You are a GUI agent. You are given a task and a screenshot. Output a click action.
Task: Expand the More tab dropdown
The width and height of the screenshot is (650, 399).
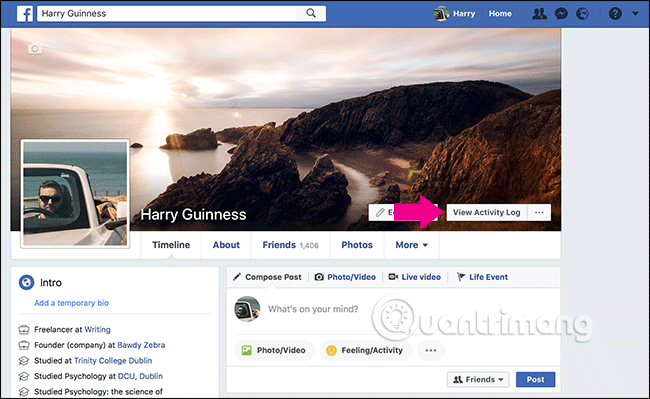pos(411,245)
